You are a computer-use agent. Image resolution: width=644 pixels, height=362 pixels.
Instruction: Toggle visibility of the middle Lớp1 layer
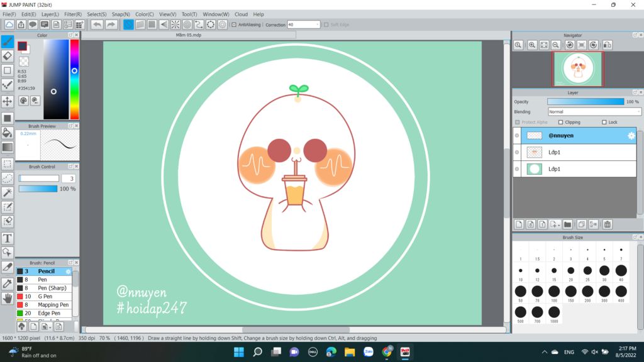(x=517, y=152)
